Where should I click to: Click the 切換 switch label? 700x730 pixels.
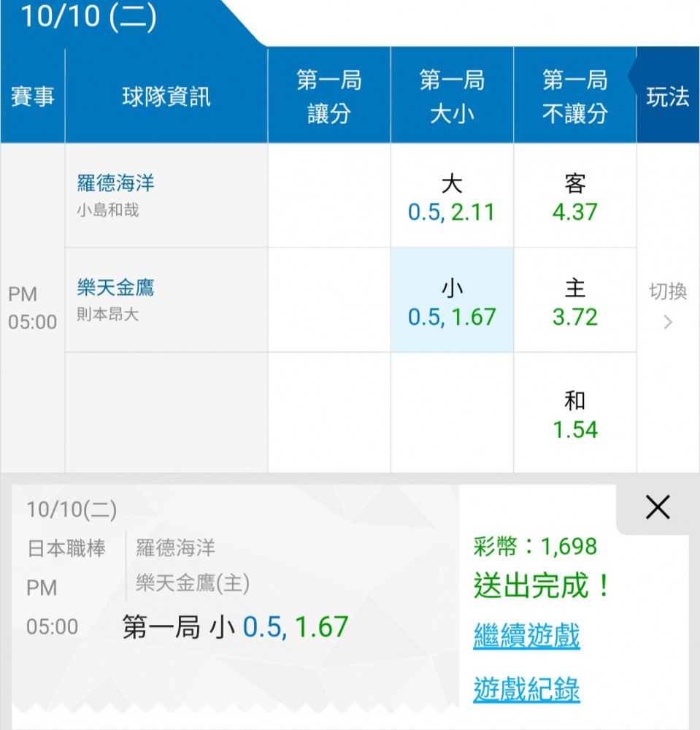click(x=668, y=291)
